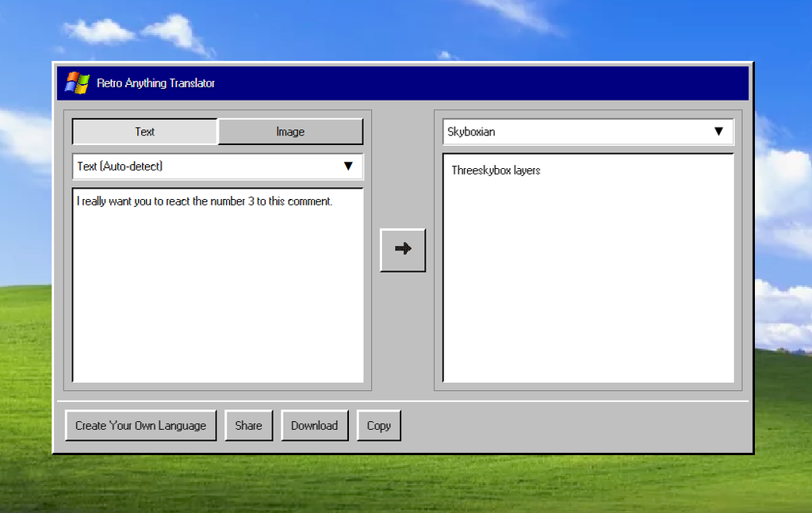Click the Threeskybox layers translation text
812x513 pixels.
[496, 170]
